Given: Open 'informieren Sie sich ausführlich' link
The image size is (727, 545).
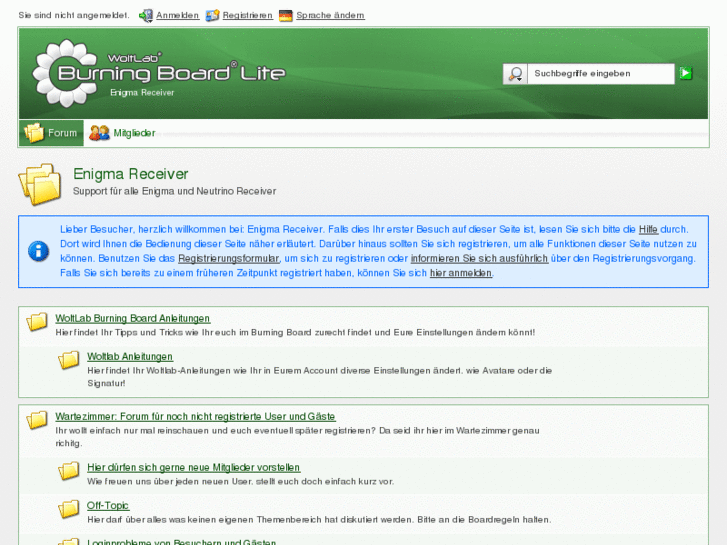Looking at the screenshot, I should pos(479,258).
